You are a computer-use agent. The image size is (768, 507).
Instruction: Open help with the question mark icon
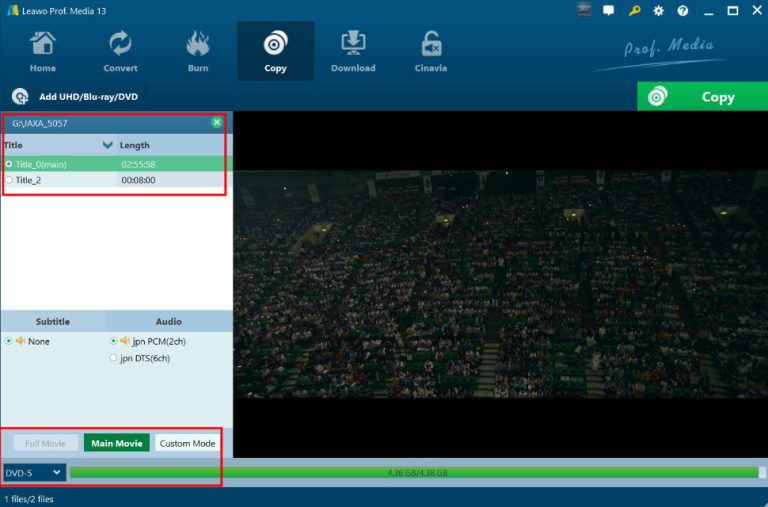coord(683,11)
